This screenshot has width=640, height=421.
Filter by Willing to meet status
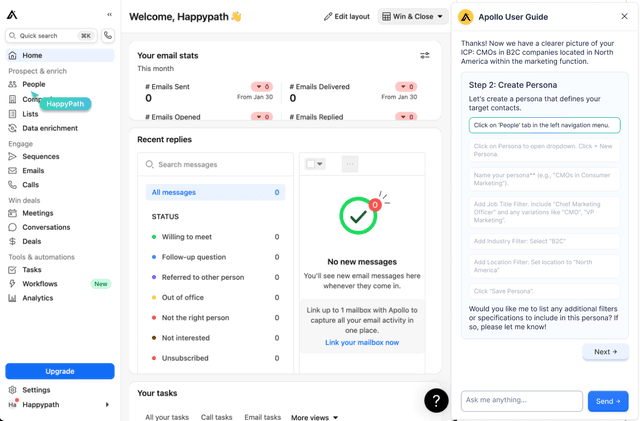tap(215, 237)
